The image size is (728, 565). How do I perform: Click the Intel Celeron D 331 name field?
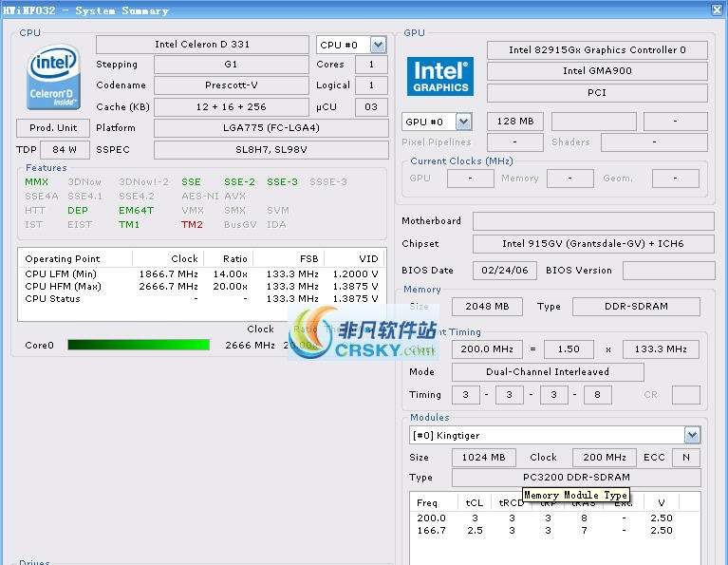(x=202, y=45)
